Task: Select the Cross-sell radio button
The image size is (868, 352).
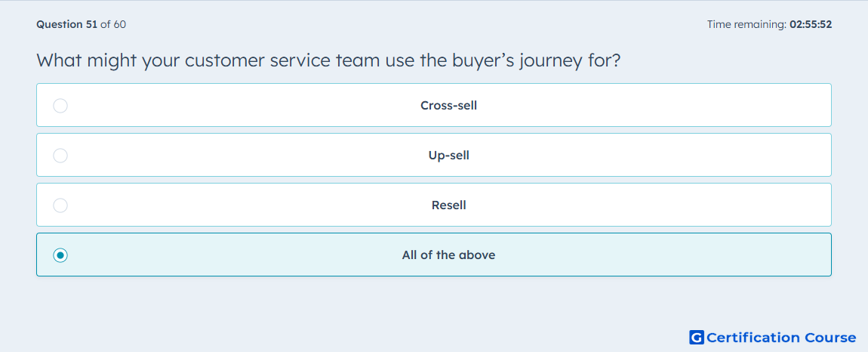Action: point(60,106)
